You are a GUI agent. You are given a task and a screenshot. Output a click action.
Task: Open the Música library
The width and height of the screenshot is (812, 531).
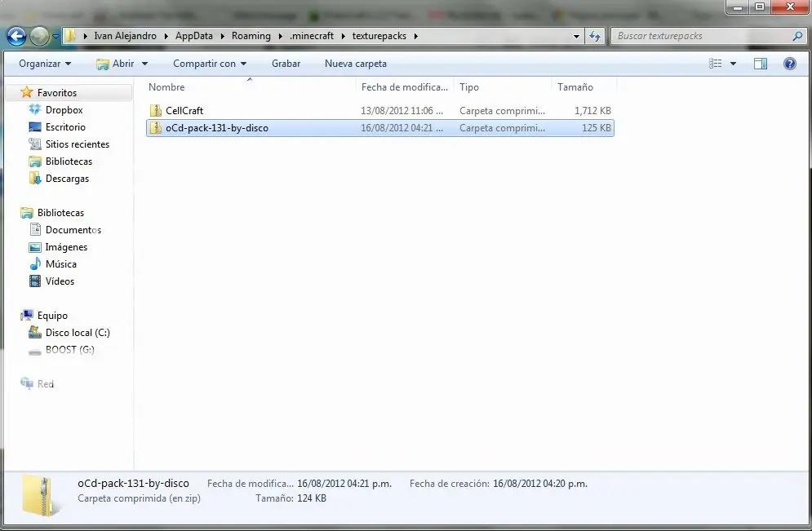pos(60,264)
